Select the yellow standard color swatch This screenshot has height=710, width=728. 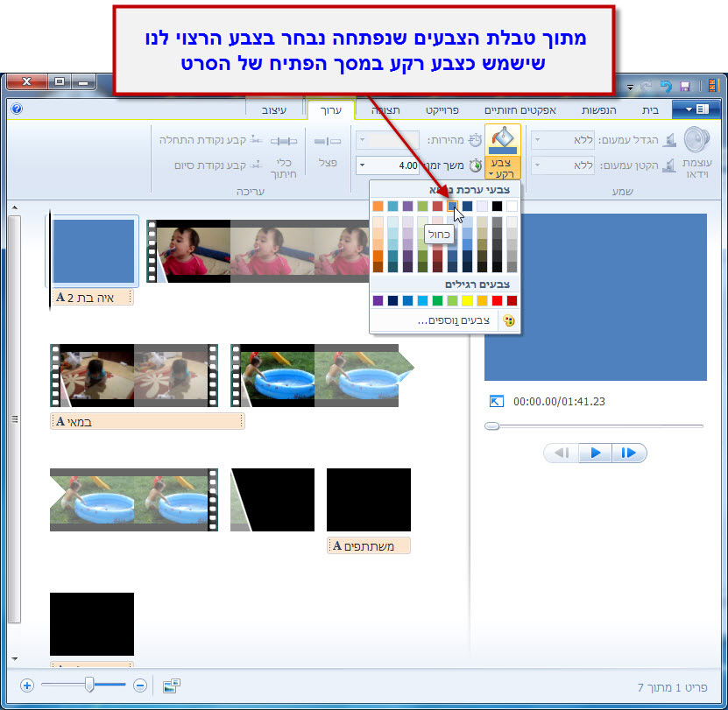pyautogui.click(x=467, y=300)
